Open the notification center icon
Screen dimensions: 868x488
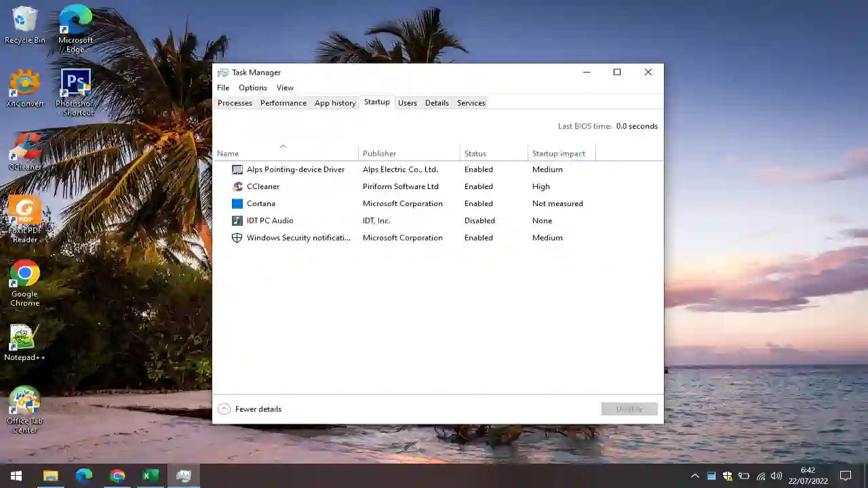click(x=846, y=476)
